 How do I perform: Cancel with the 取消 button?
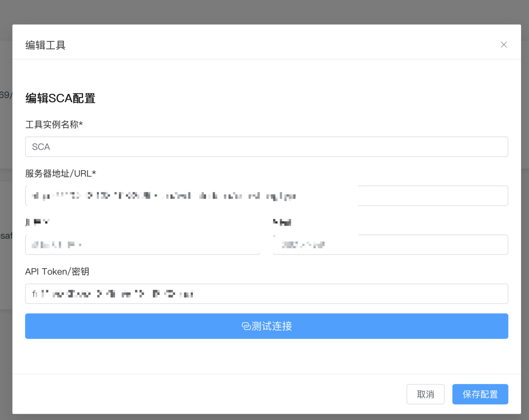[426, 394]
